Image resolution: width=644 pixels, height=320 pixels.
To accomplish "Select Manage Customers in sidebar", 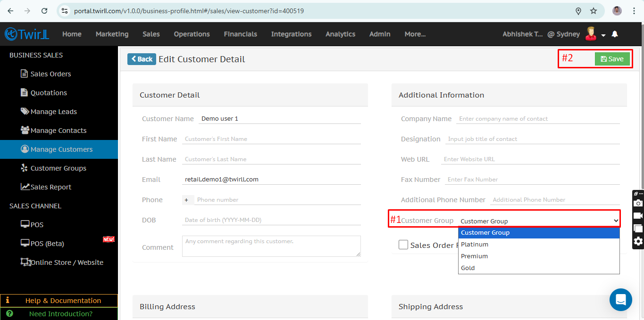I will pyautogui.click(x=59, y=149).
